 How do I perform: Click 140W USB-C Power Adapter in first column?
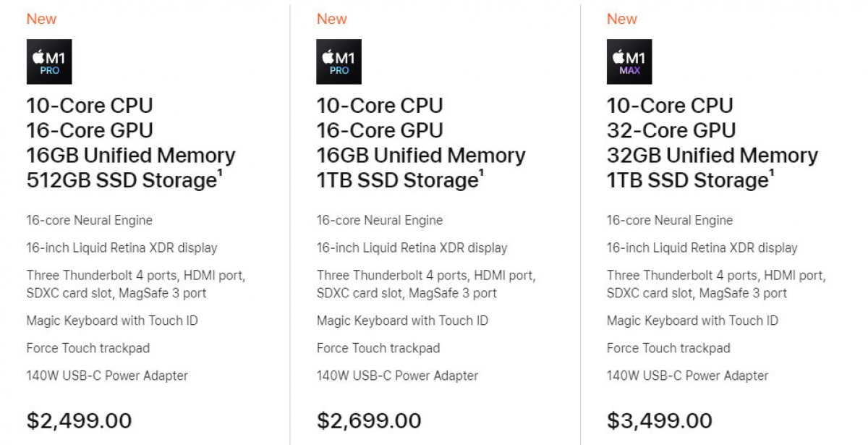pos(107,376)
